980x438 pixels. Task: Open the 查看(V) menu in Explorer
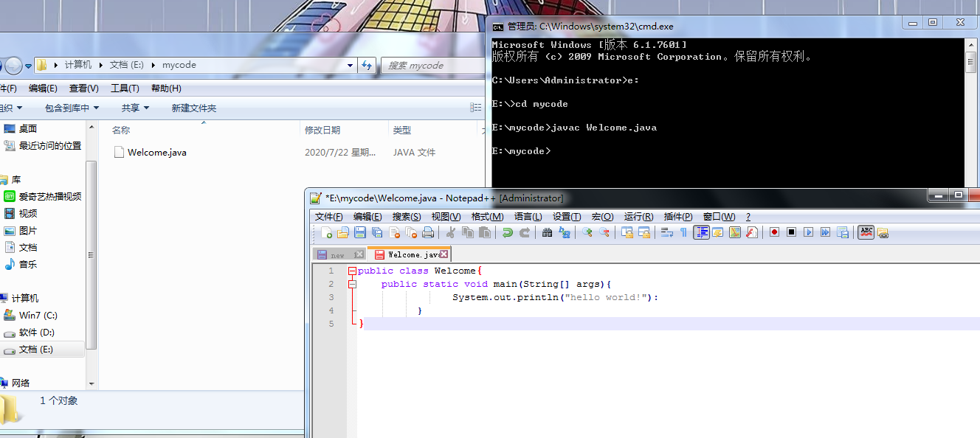84,88
